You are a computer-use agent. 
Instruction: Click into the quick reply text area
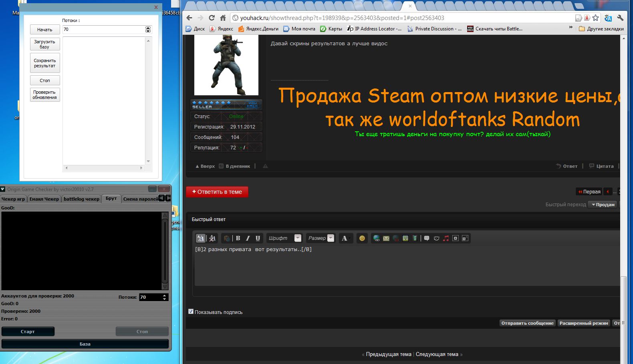[x=407, y=265]
